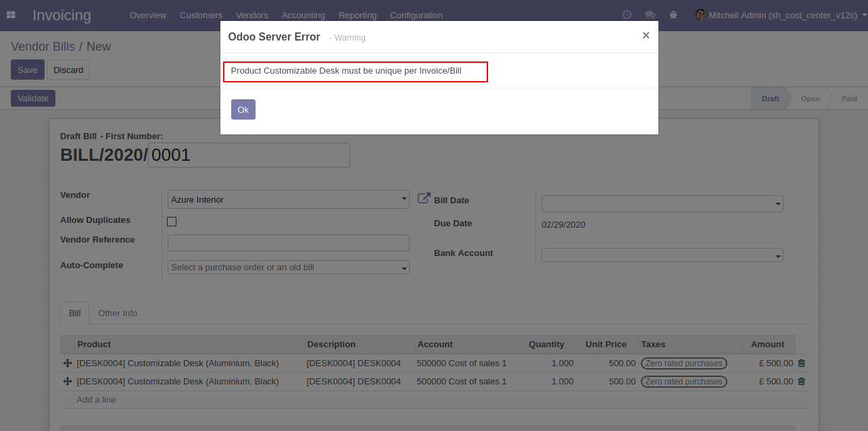The height and width of the screenshot is (431, 868).
Task: Open the debug bug icon
Action: coord(673,15)
